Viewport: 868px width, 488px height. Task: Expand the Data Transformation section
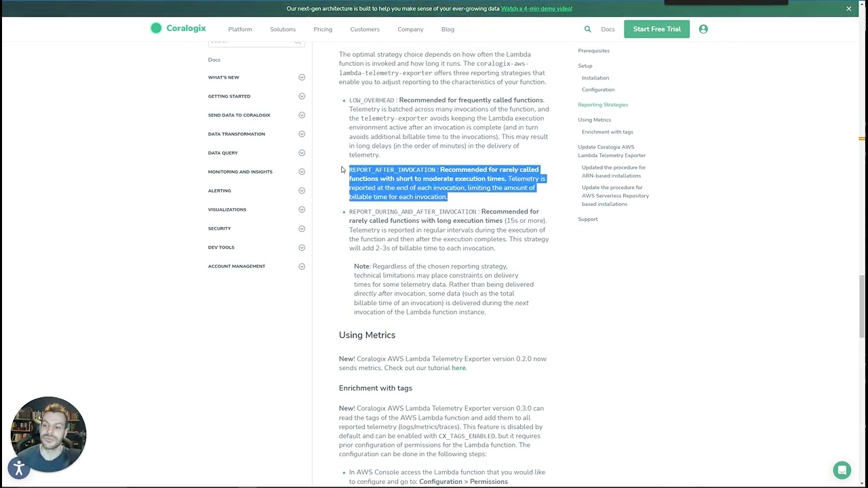[302, 134]
